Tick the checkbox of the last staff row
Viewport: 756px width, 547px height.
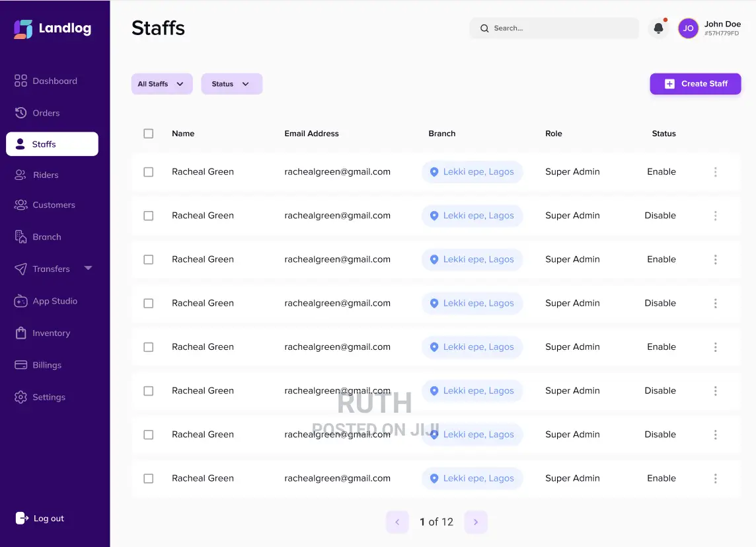pyautogui.click(x=149, y=478)
